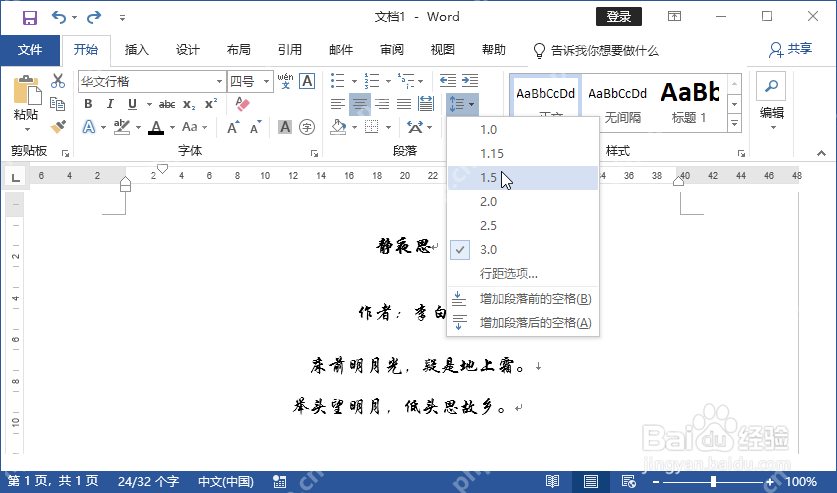Toggle bold formatting

point(89,104)
